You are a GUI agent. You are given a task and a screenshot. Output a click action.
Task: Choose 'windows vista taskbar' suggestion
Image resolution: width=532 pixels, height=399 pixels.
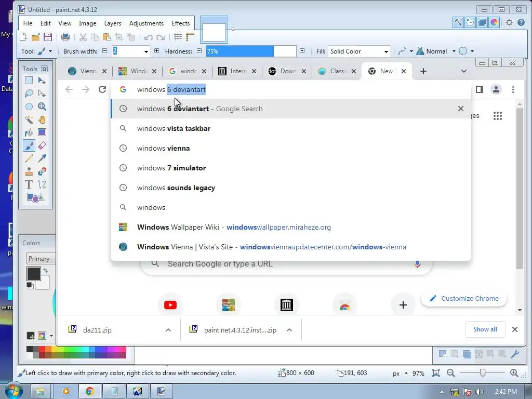[x=291, y=129]
